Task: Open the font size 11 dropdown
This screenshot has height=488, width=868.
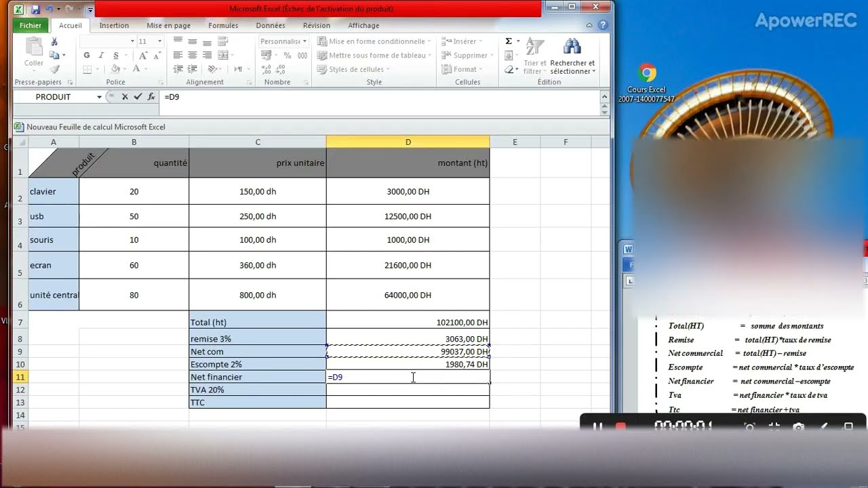Action: coord(159,41)
